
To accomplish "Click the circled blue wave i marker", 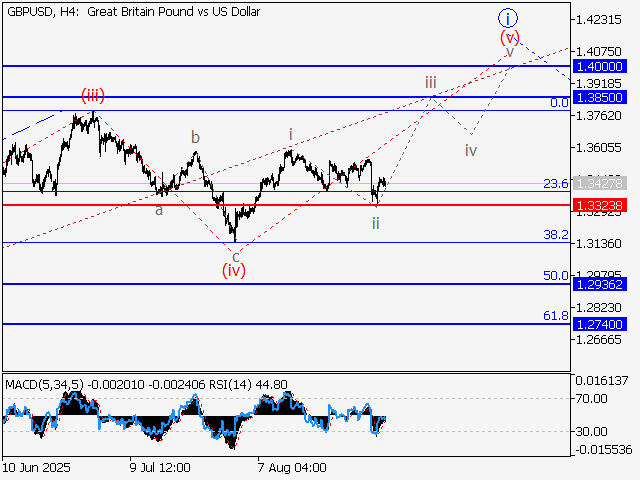I will (x=508, y=17).
